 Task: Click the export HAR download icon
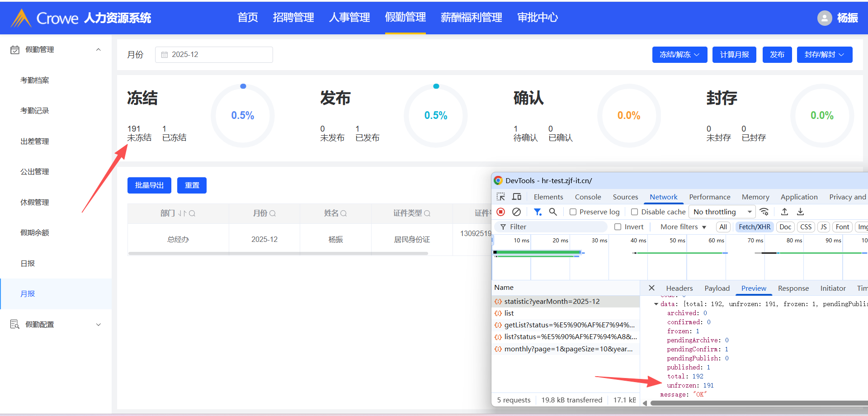800,212
